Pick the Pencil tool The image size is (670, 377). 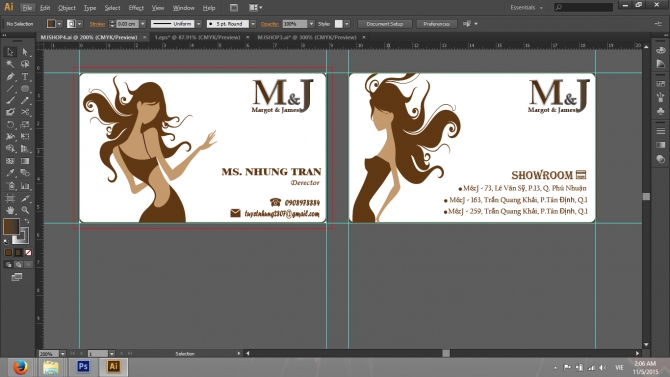(x=25, y=100)
